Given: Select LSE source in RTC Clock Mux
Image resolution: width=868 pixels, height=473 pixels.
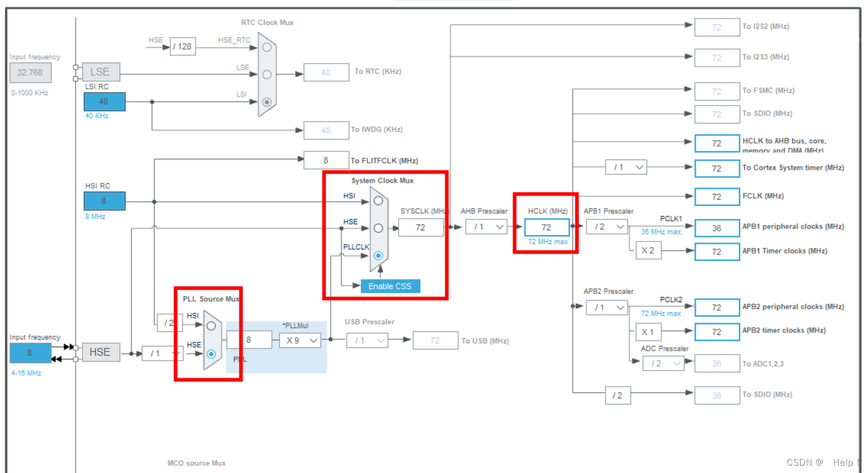Looking at the screenshot, I should 266,75.
